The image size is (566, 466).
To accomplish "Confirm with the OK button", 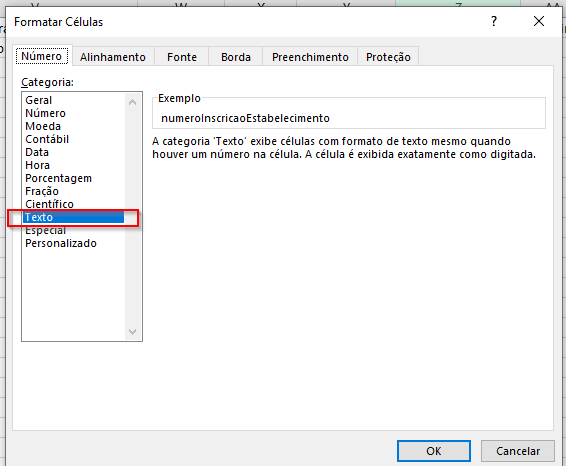I will 434,451.
